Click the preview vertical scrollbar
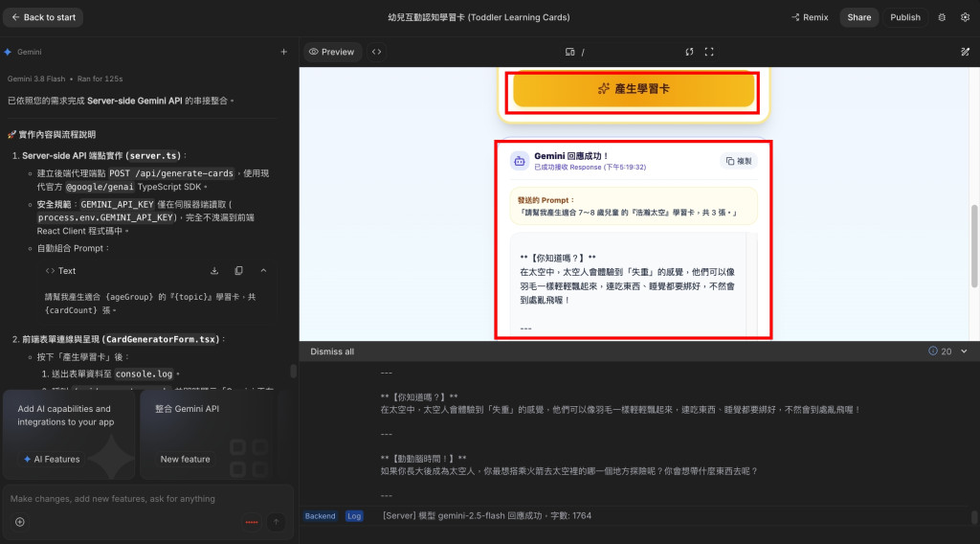This screenshot has width=980, height=544. click(974, 245)
